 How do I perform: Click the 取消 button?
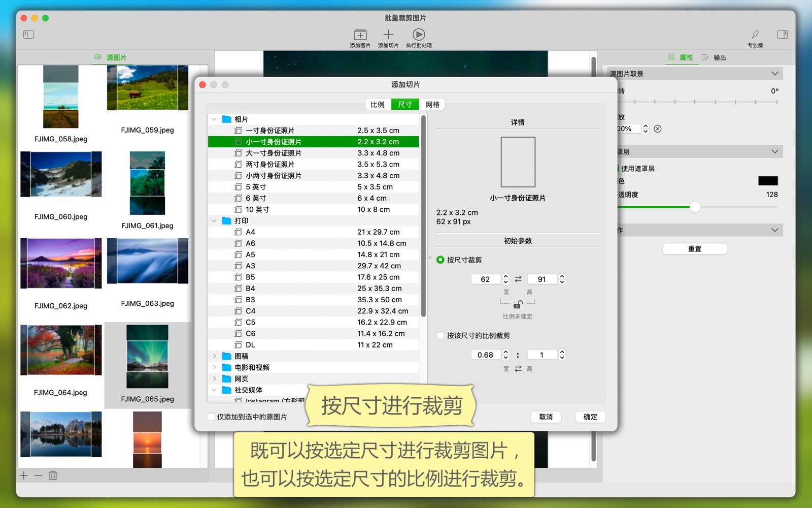546,417
